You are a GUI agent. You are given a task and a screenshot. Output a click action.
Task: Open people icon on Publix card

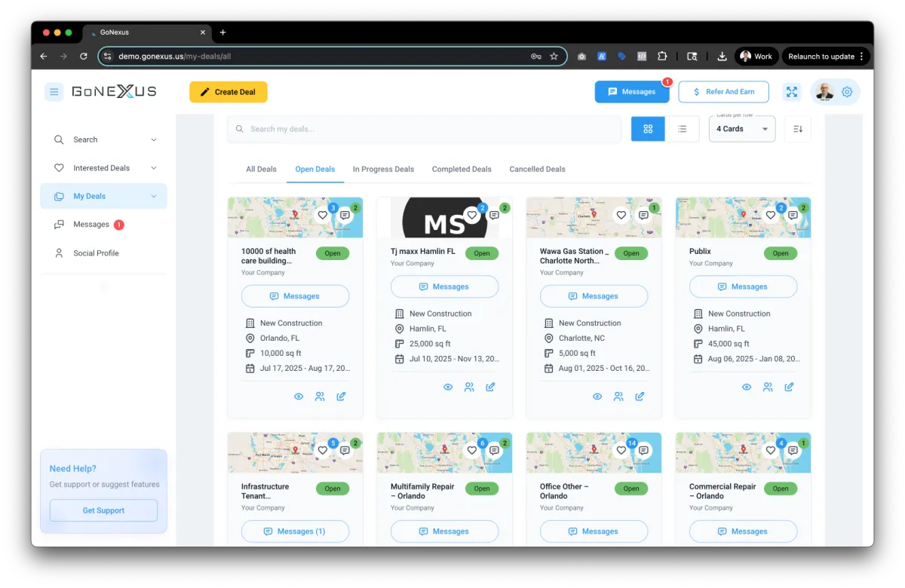coord(768,387)
